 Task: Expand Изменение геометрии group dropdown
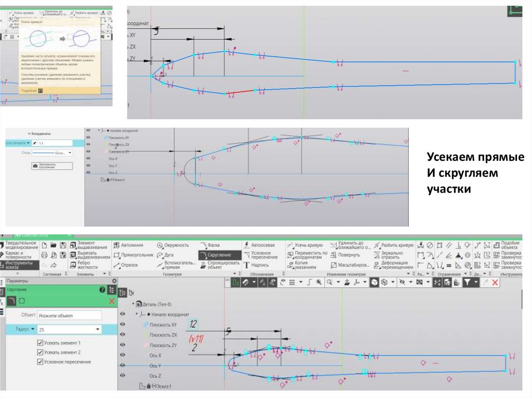[x=408, y=274]
